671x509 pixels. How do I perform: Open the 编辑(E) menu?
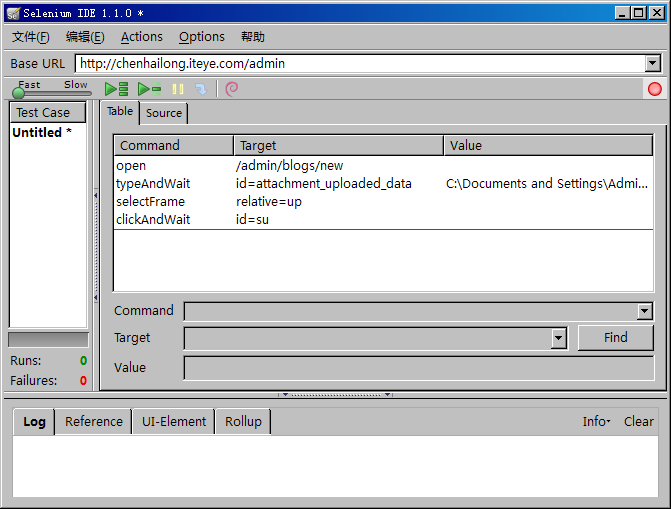[x=85, y=37]
